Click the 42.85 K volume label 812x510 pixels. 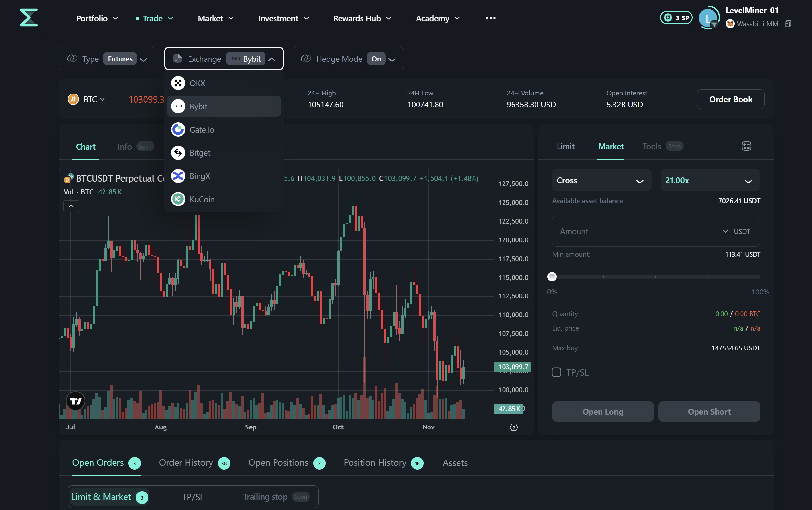coord(509,409)
